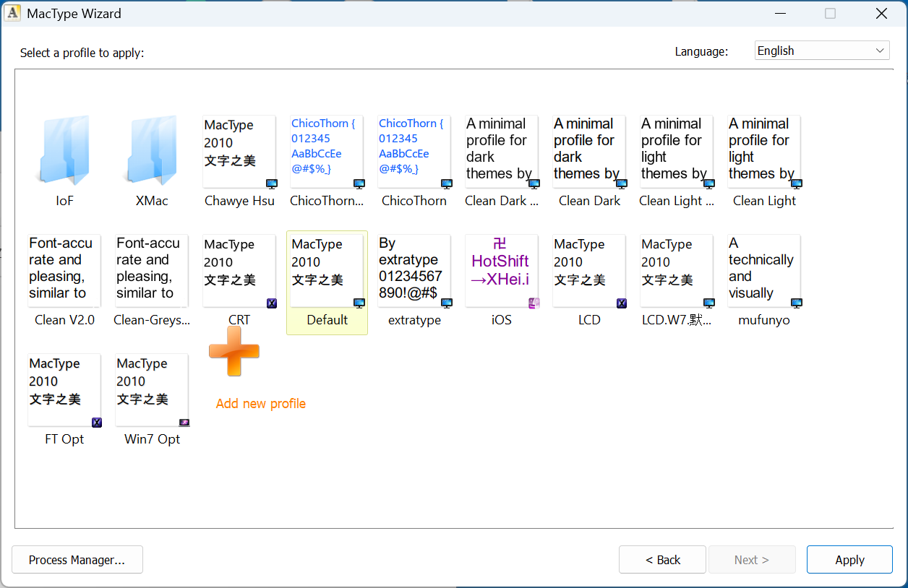This screenshot has width=908, height=588.
Task: Open Process Manager
Action: pos(77,560)
